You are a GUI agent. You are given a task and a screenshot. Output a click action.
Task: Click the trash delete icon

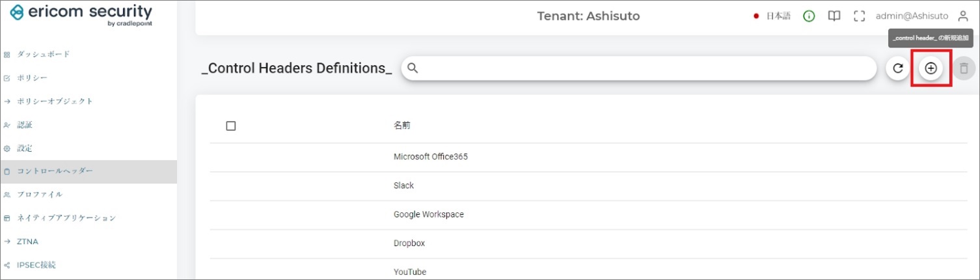(x=964, y=68)
